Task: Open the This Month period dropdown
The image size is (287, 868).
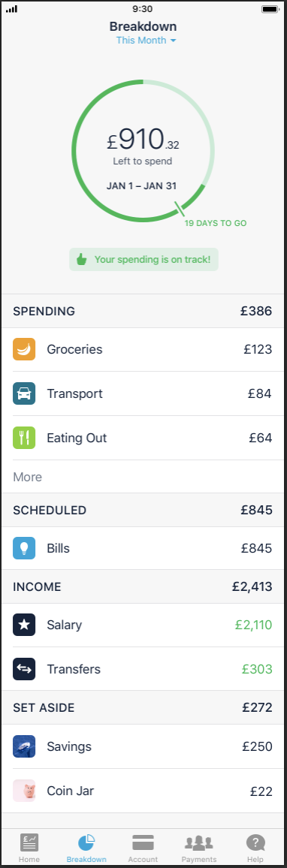Action: [x=146, y=41]
